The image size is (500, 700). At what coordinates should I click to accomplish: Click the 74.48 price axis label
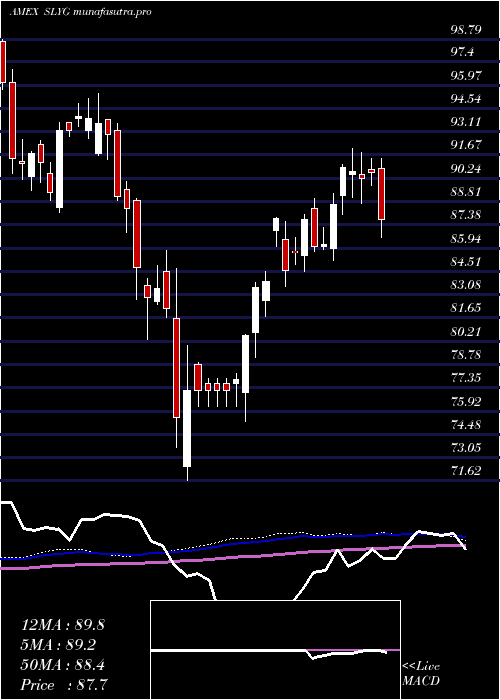(466, 425)
